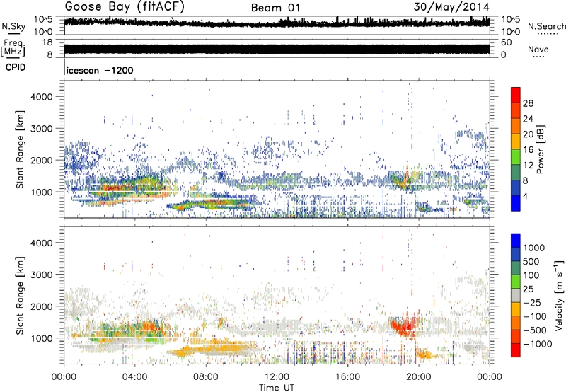Click the 'Time UT' axis label

(277, 387)
